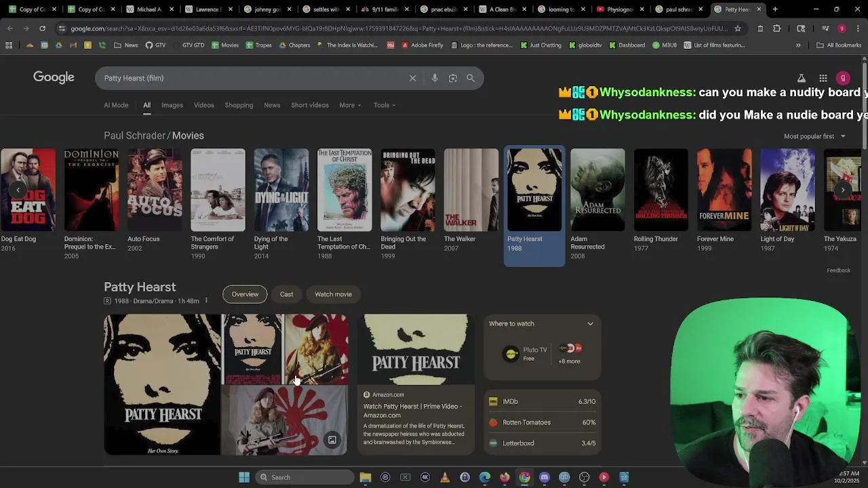
Task: Open the Pluto TV free watch option
Action: coord(525,354)
